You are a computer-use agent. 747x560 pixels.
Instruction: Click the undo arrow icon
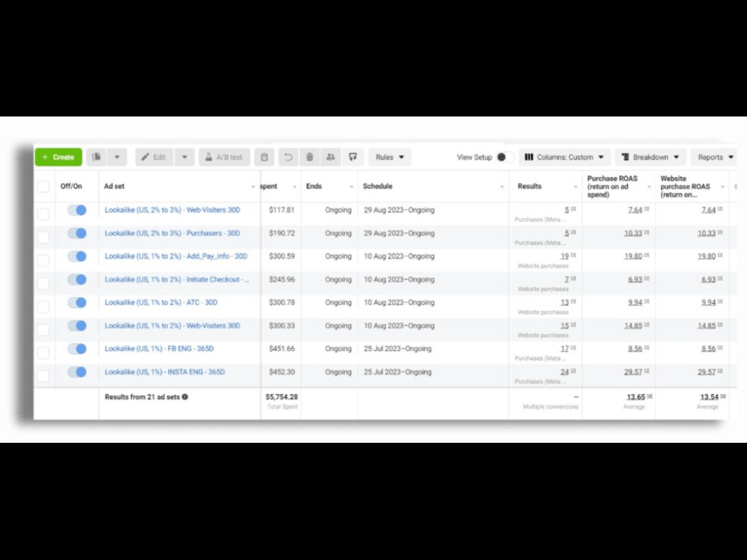click(x=288, y=157)
